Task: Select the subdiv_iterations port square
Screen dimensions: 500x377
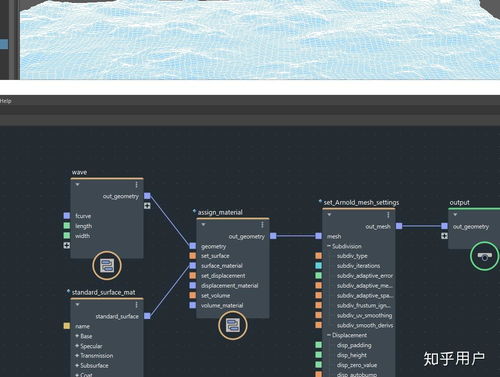Action: pos(319,266)
